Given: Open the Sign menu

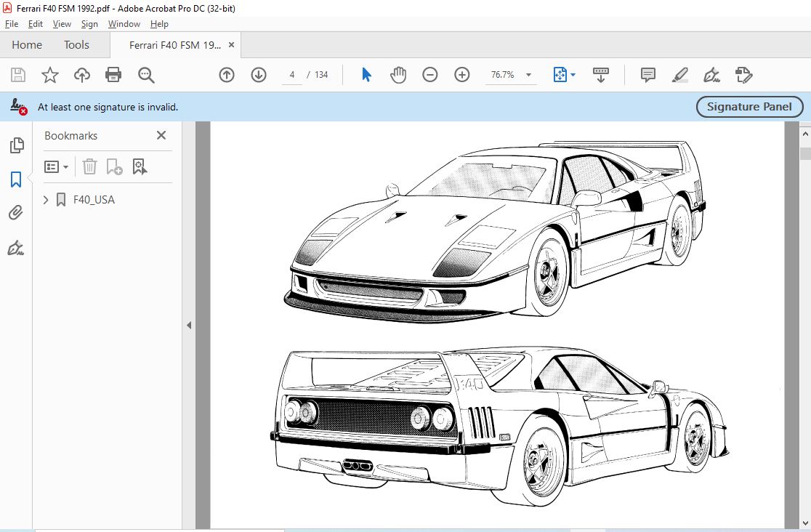Looking at the screenshot, I should click(x=89, y=24).
